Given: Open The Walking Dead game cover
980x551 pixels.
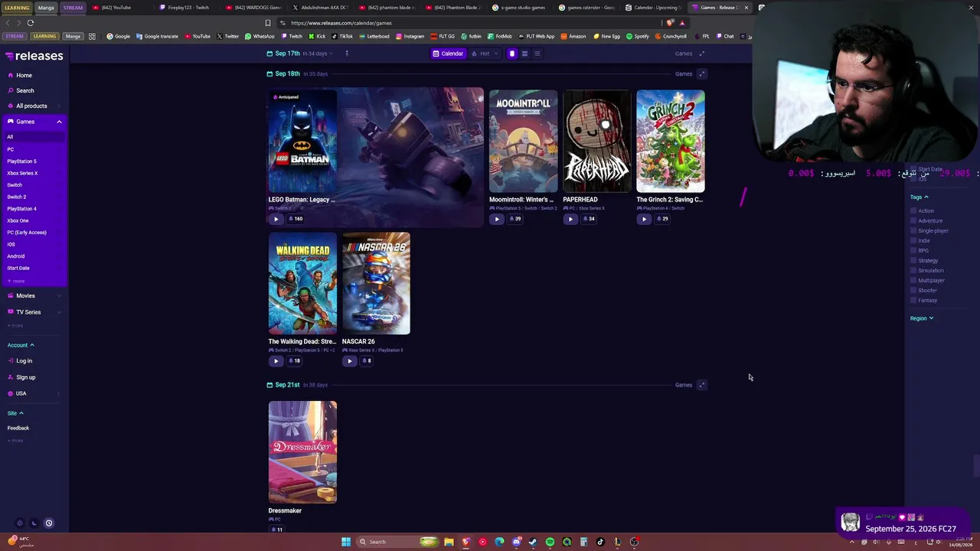Looking at the screenshot, I should [x=302, y=283].
